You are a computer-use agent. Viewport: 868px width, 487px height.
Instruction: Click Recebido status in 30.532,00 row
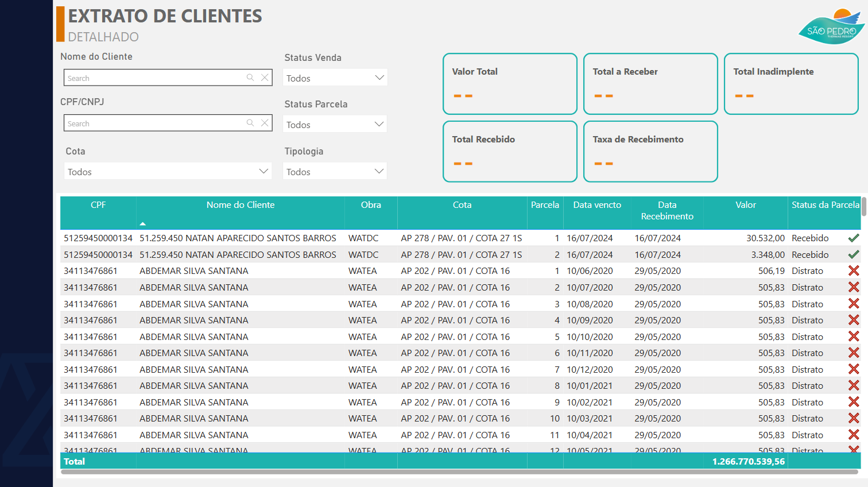tap(810, 238)
